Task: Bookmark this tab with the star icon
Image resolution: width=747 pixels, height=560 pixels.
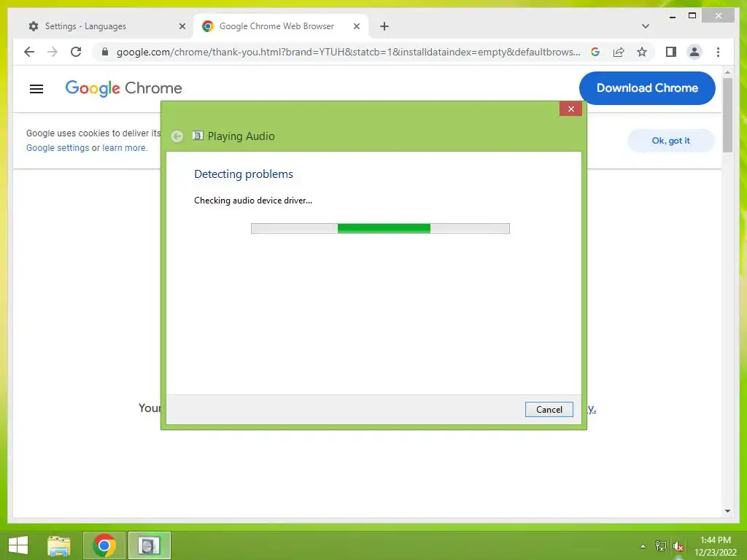Action: (642, 52)
